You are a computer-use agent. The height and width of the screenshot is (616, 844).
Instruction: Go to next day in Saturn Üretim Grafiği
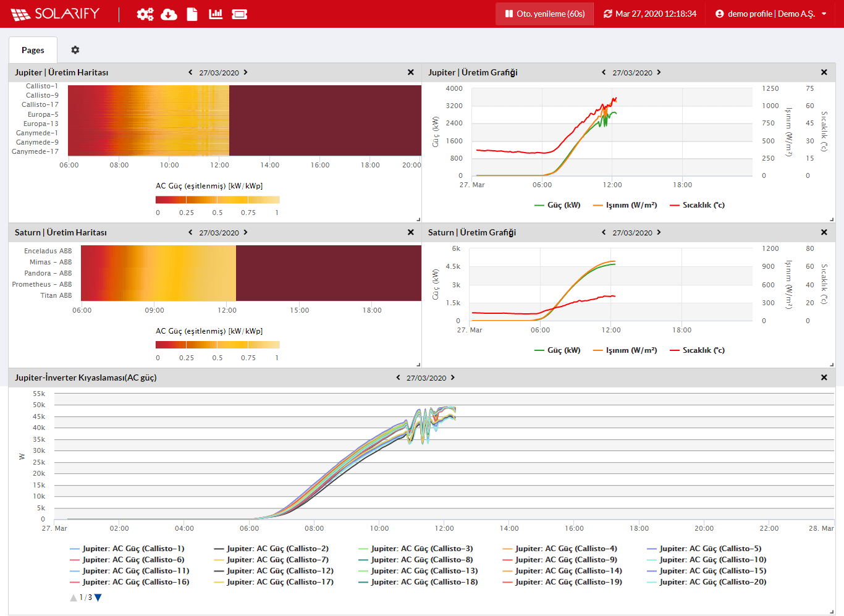(x=659, y=232)
